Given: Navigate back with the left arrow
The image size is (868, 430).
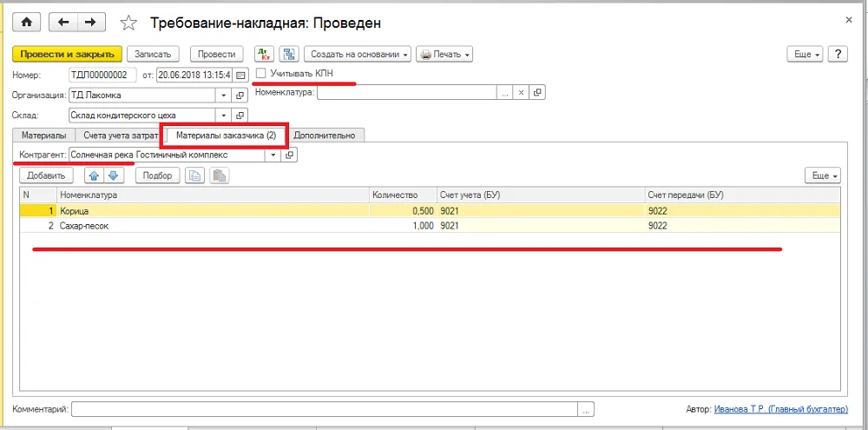Looking at the screenshot, I should click(63, 23).
